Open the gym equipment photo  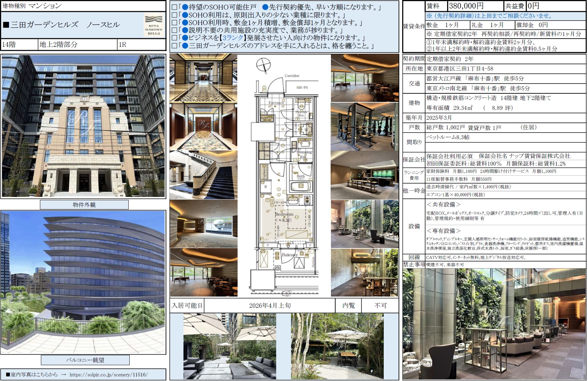point(365,126)
